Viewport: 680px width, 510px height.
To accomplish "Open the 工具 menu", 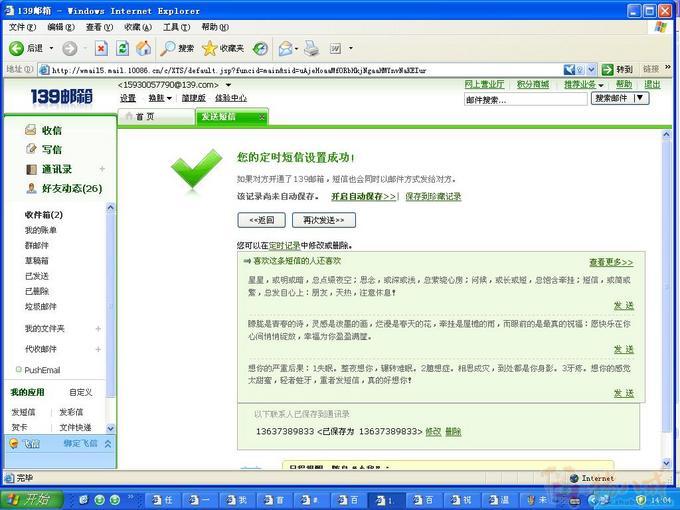I will [x=176, y=27].
